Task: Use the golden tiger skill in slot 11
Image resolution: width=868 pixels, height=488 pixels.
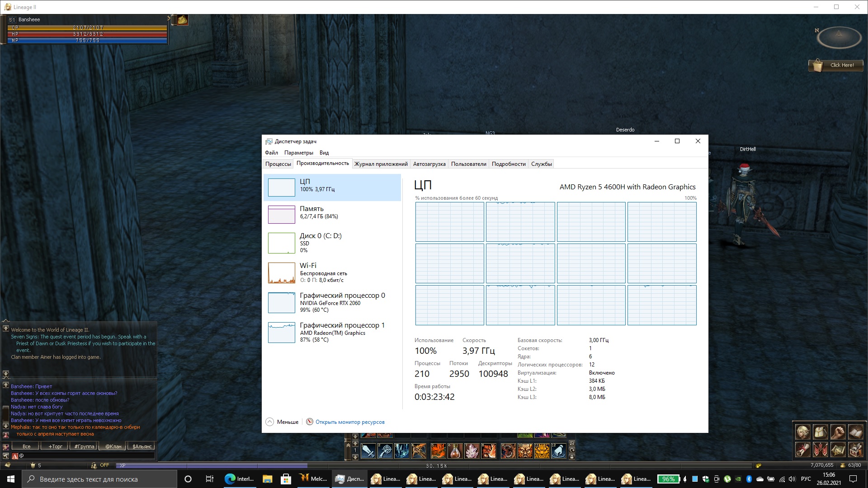Action: coord(542,450)
